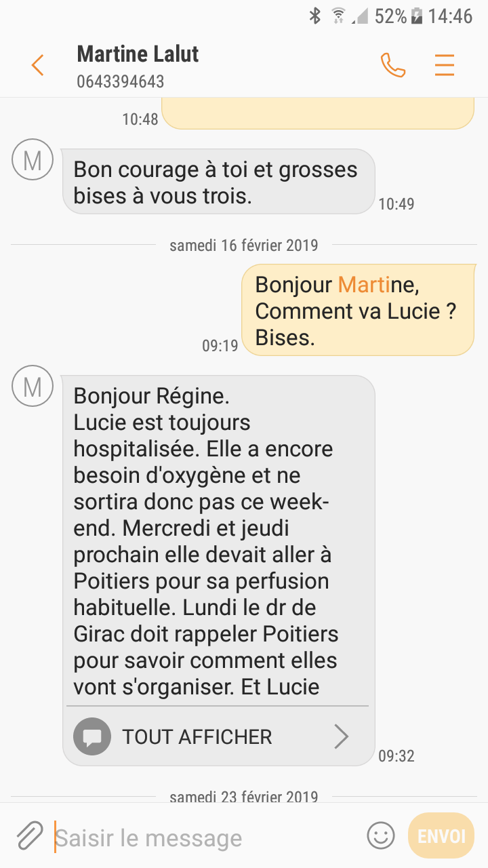Viewport: 488px width, 868px height.
Task: Tap contact avatar next to 'Bonjour Régine' message
Action: 32,387
